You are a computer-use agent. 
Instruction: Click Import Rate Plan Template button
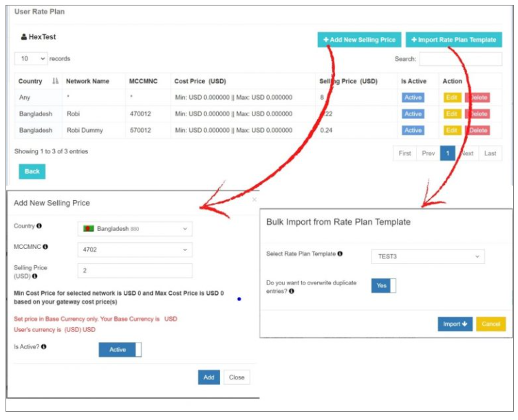(453, 40)
